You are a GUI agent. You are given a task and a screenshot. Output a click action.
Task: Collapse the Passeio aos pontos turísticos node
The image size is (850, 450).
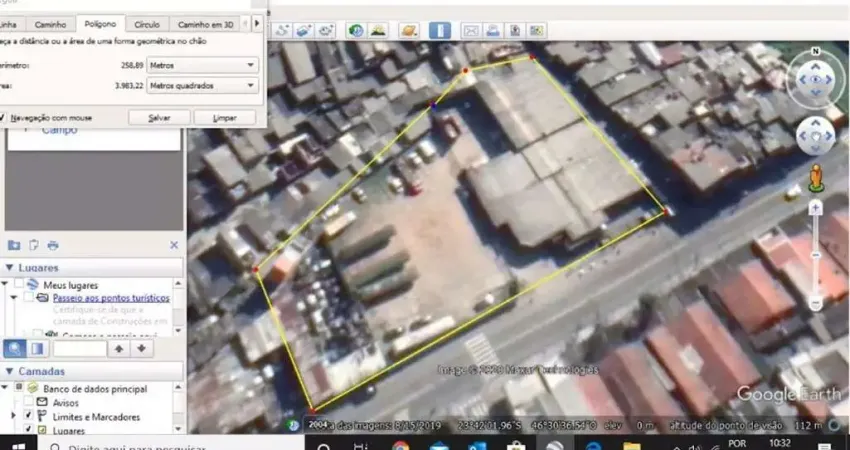tap(13, 298)
